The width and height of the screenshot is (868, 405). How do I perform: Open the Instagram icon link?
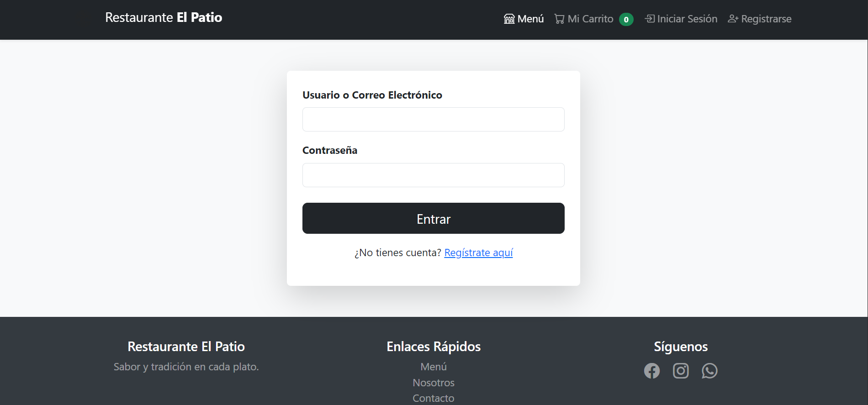(x=681, y=371)
